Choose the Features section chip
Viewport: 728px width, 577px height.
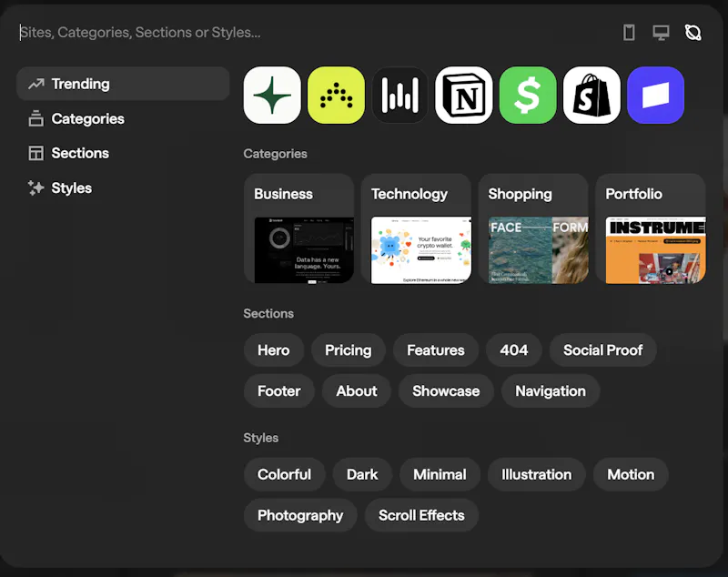click(x=436, y=350)
